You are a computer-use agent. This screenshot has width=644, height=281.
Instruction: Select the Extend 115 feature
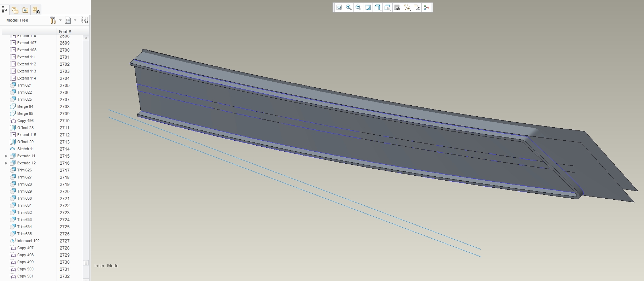(27, 135)
